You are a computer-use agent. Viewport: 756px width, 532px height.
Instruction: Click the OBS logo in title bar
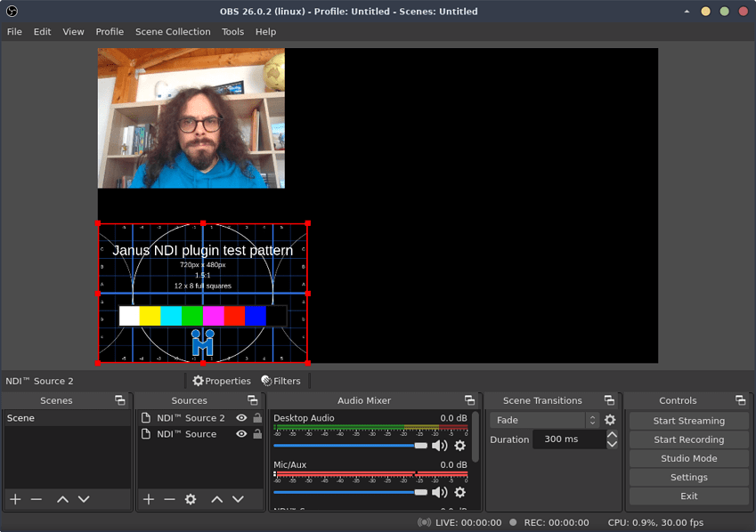coord(12,11)
